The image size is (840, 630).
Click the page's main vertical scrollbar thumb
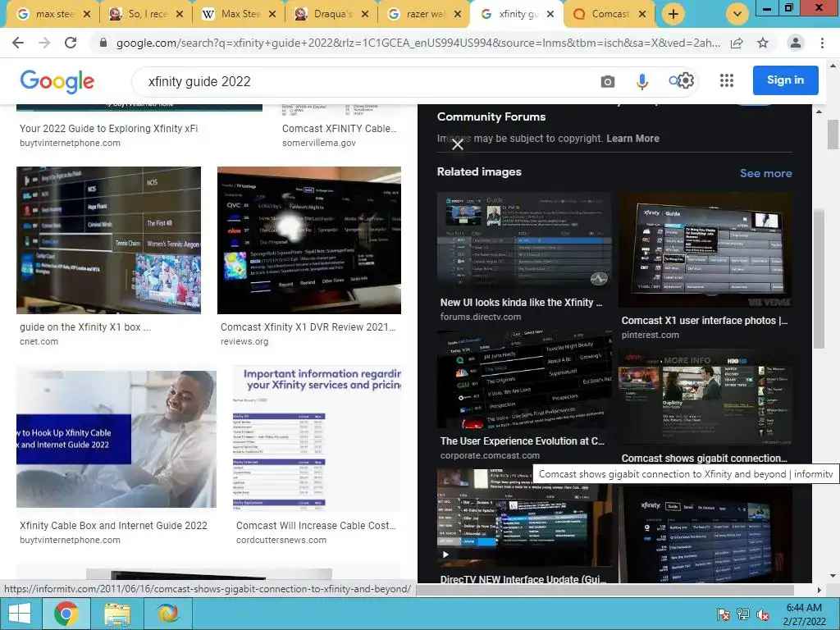click(833, 134)
